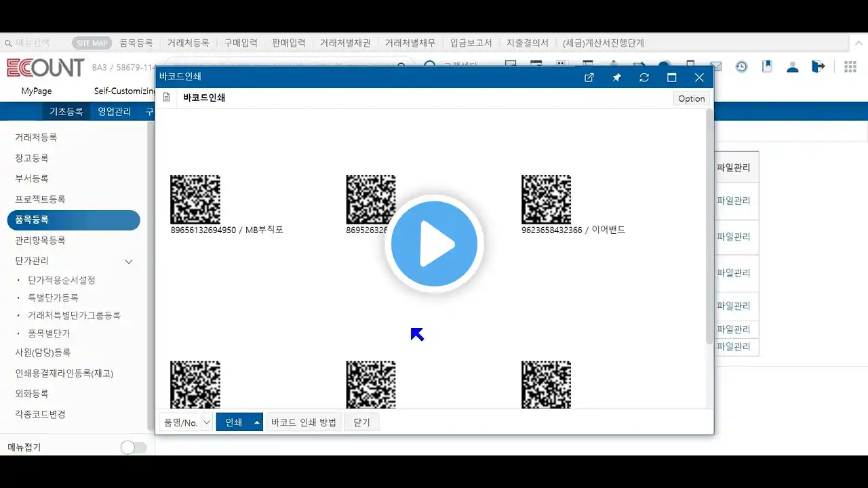Click the barcode vertical scrollbar
Image resolution: width=868 pixels, height=488 pixels.
(x=709, y=227)
